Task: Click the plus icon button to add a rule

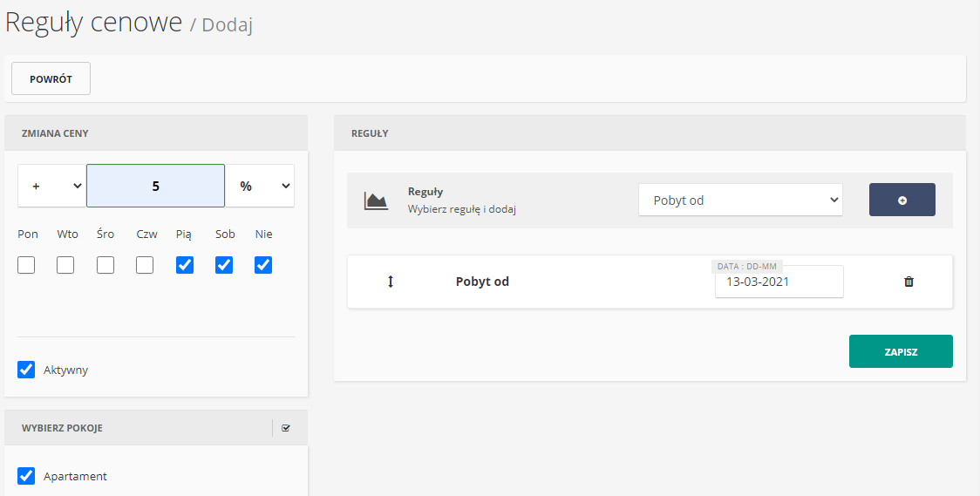Action: (902, 200)
